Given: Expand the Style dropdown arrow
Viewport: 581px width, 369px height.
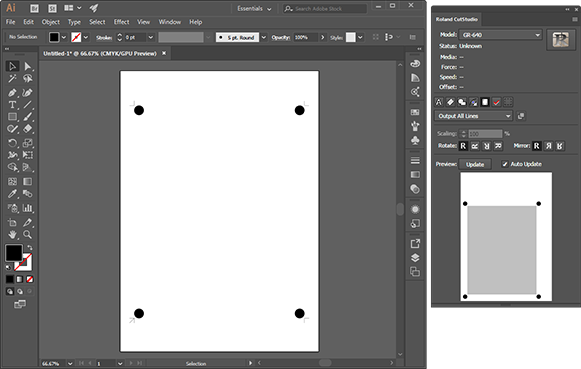Looking at the screenshot, I should 360,37.
